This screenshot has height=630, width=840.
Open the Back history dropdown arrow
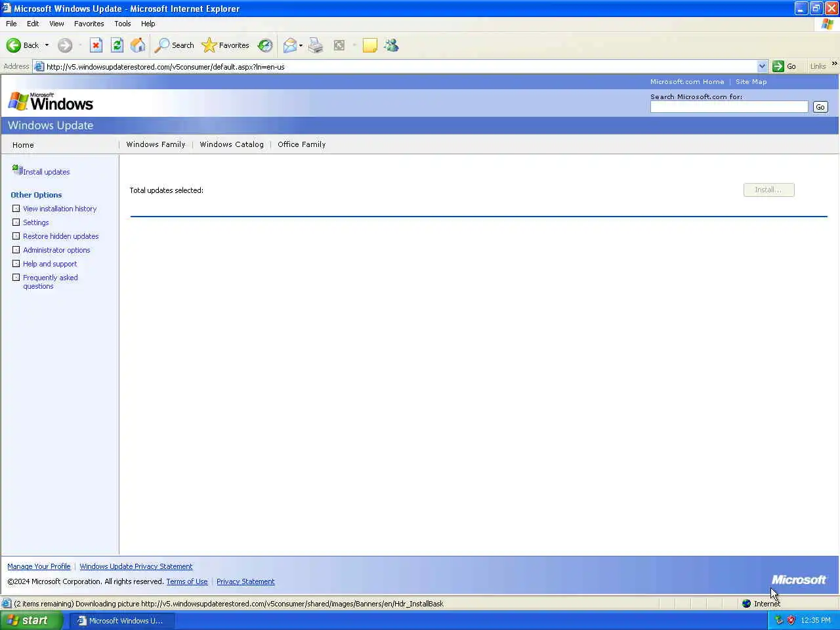47,45
